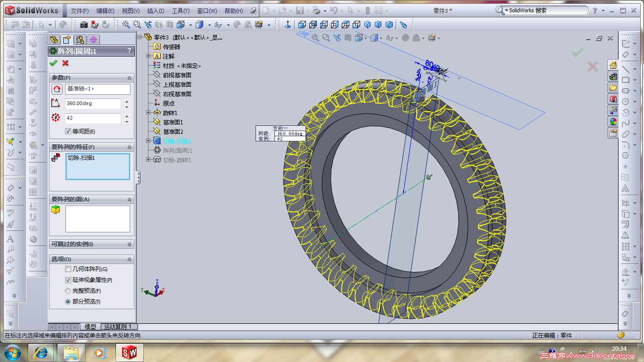Click the Print toolbar icon

(x=317, y=10)
